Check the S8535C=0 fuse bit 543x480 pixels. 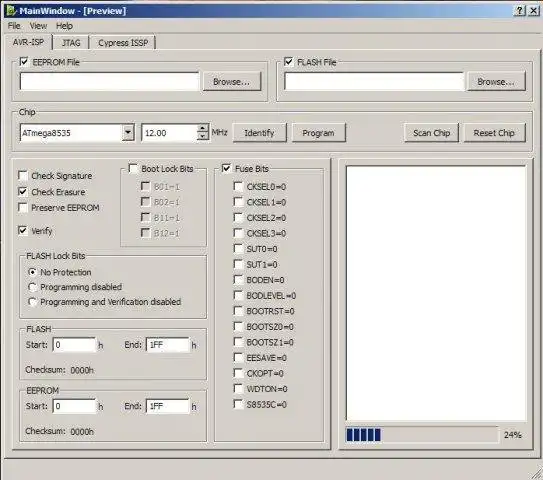pyautogui.click(x=239, y=404)
